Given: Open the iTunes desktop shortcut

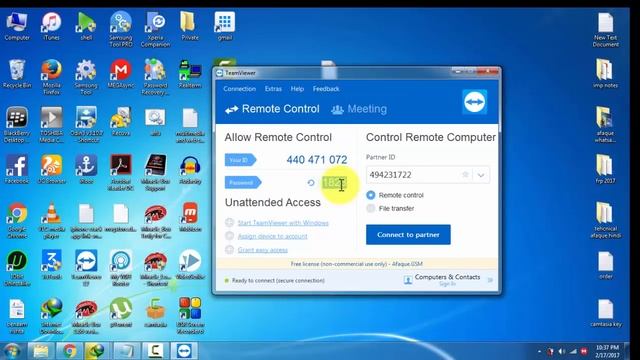Looking at the screenshot, I should (51, 27).
